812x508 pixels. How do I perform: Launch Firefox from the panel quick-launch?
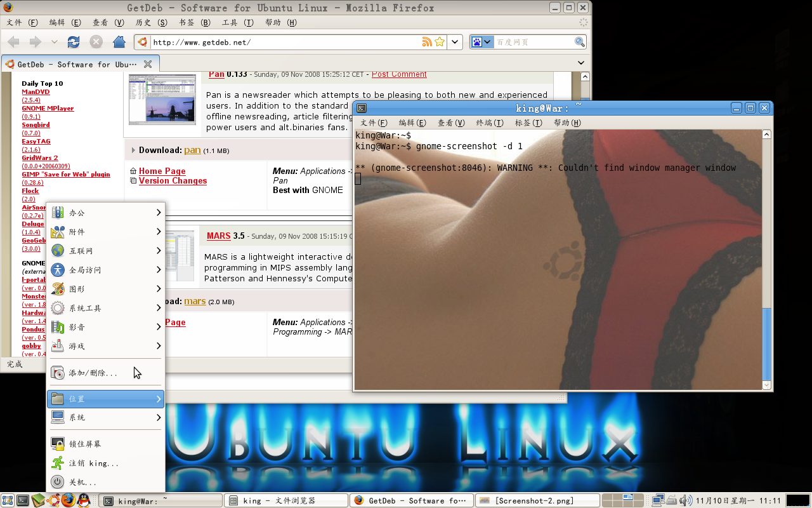click(68, 500)
